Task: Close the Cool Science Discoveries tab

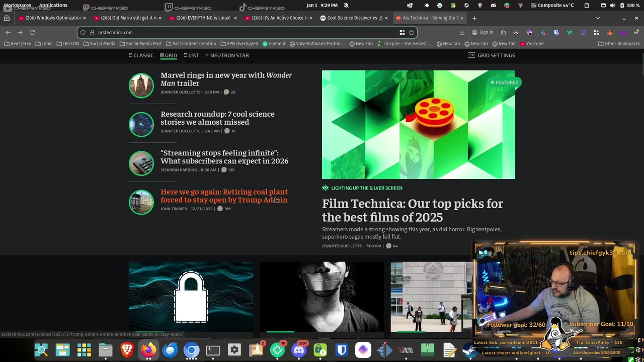Action: pyautogui.click(x=386, y=18)
